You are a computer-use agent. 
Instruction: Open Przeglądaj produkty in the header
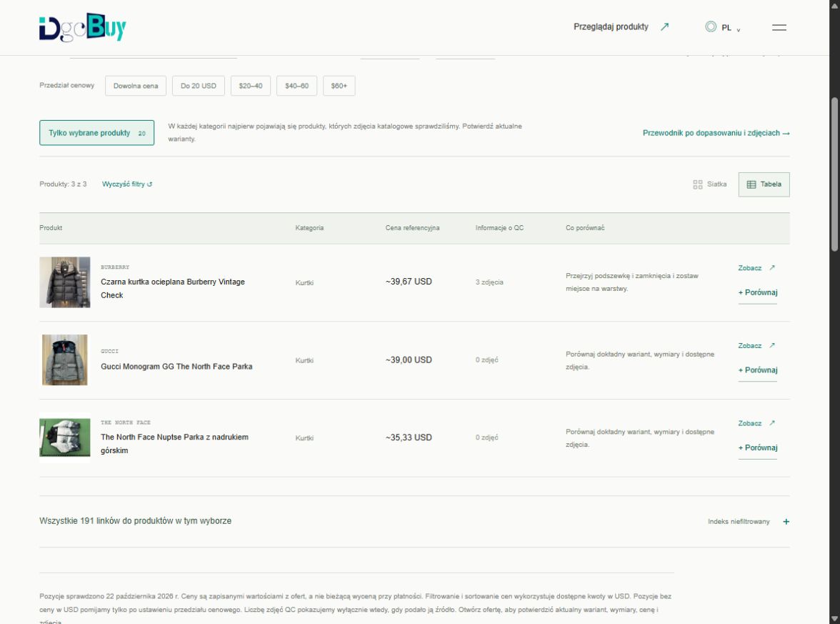[x=621, y=27]
